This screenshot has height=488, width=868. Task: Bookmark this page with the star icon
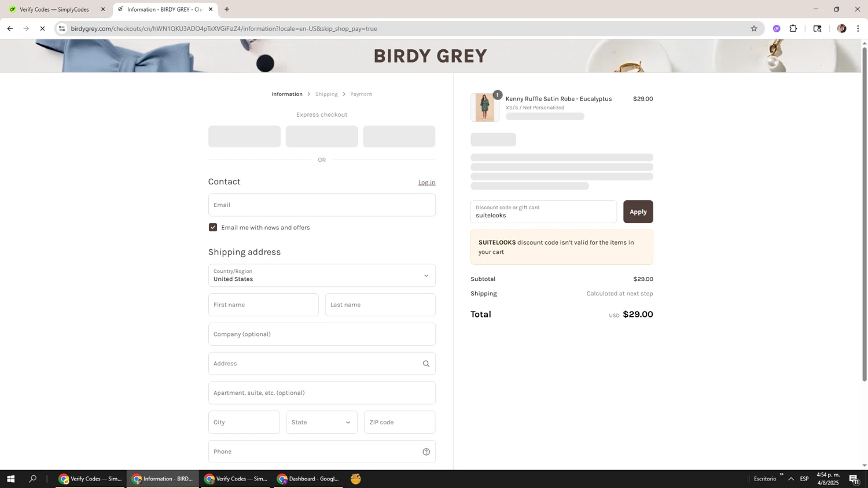point(753,28)
